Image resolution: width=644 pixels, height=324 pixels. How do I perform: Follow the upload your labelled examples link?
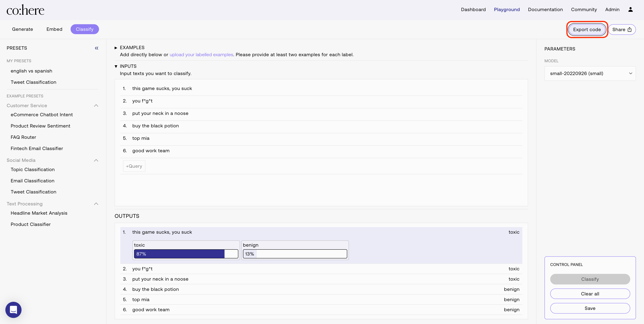pyautogui.click(x=201, y=55)
